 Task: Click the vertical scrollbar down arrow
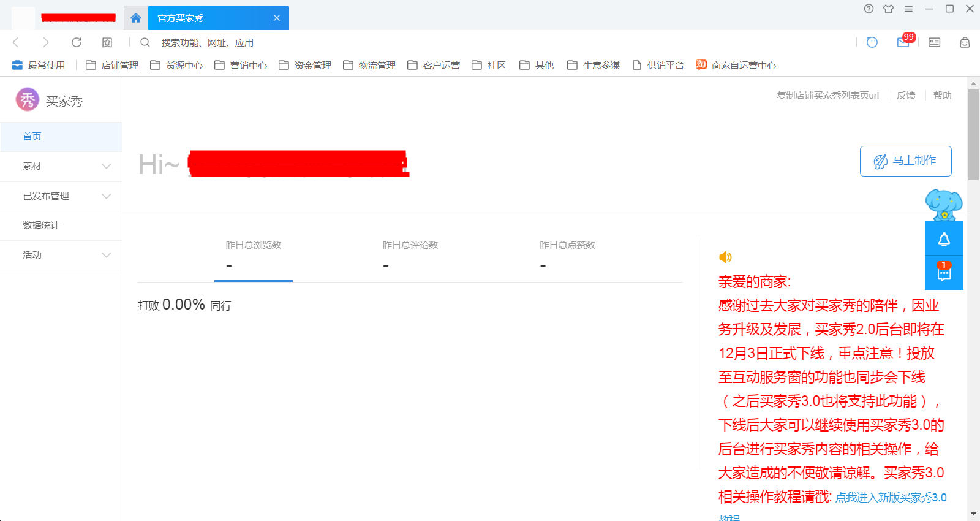973,514
